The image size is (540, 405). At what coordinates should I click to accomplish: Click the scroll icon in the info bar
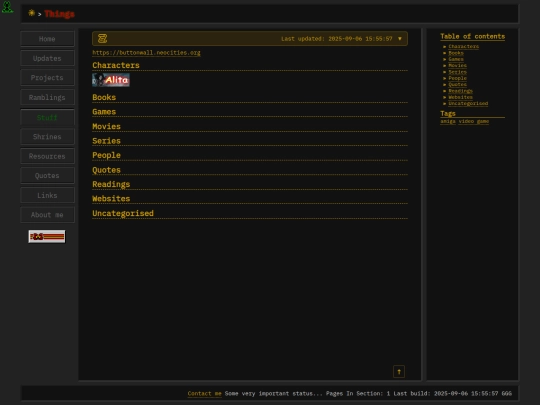point(102,39)
